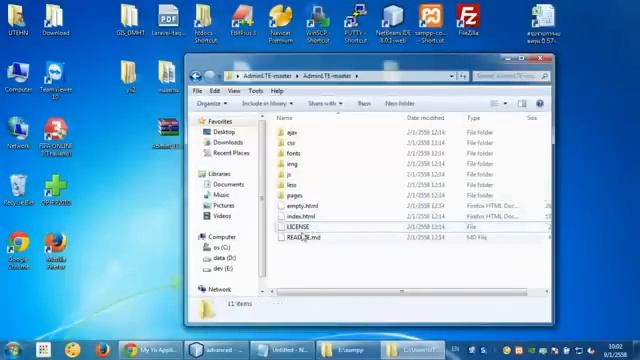The width and height of the screenshot is (640, 360).
Task: Select the htdocs shortcut folder icon
Action: 205,24
